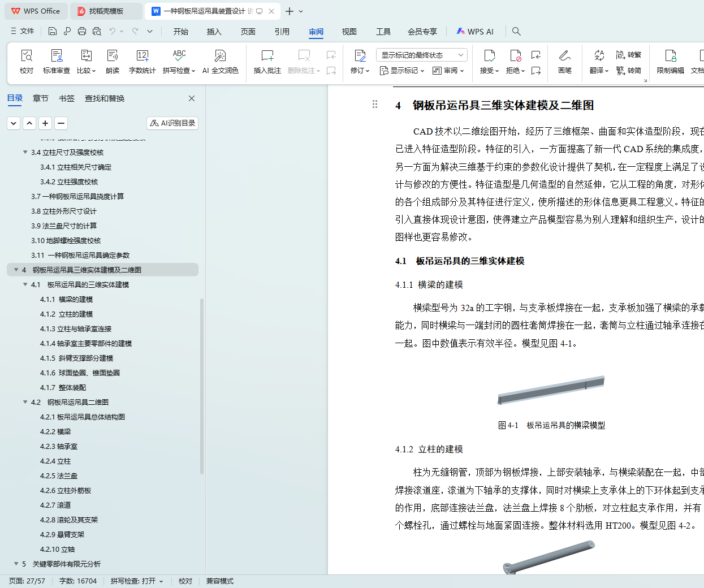Open the 文件 menu
Screen dimensions: 704x588
(22, 31)
